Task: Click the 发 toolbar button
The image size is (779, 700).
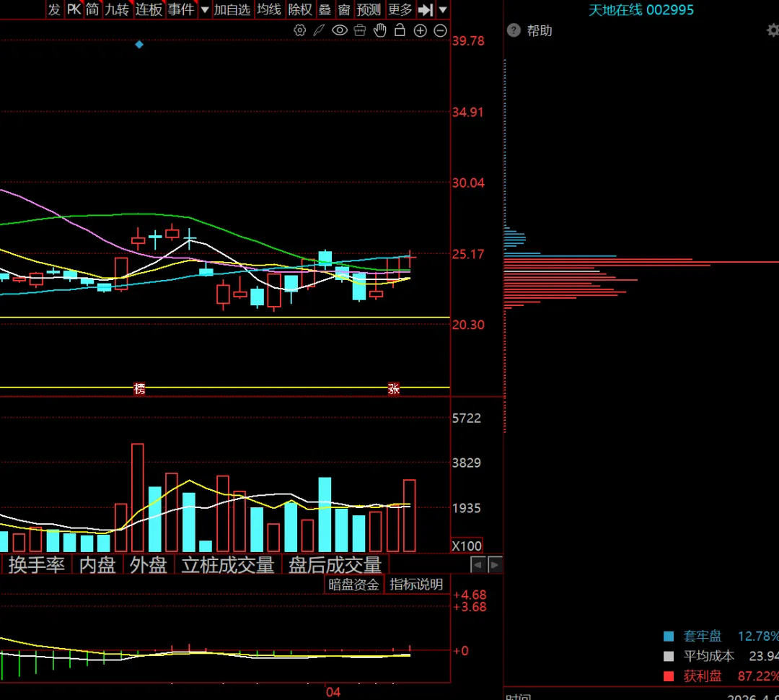Action: coord(54,9)
